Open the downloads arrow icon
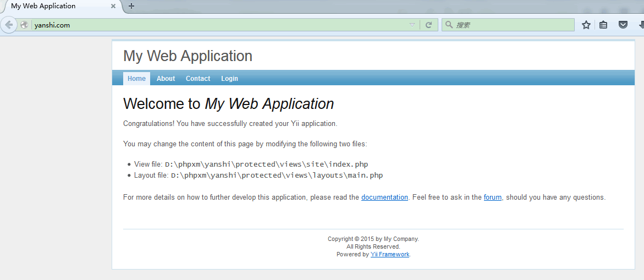Screen dimensions: 644x280 (641, 25)
